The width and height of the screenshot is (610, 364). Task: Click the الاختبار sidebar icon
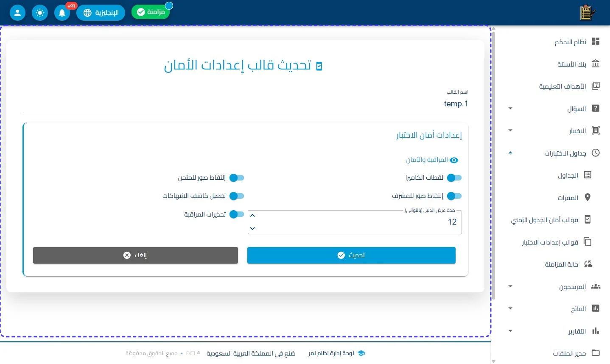(596, 130)
